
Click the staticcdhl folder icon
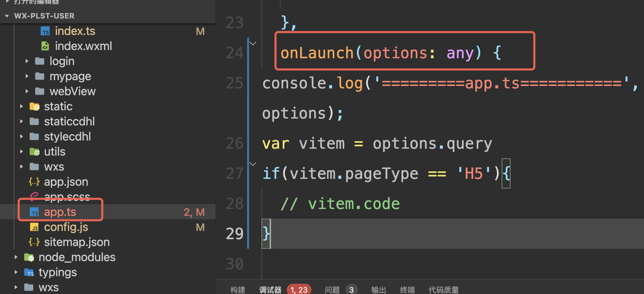tap(34, 121)
